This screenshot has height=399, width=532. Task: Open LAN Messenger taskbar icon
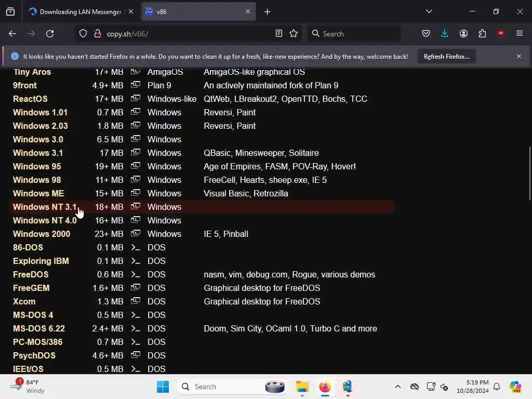pyautogui.click(x=348, y=387)
